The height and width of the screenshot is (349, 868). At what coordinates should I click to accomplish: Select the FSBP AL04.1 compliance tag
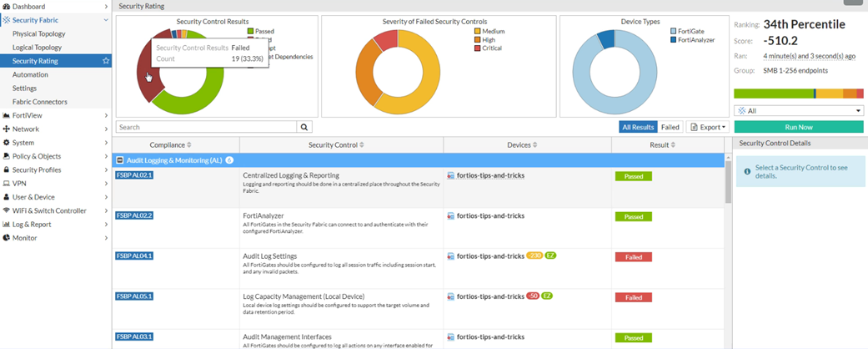tap(134, 255)
